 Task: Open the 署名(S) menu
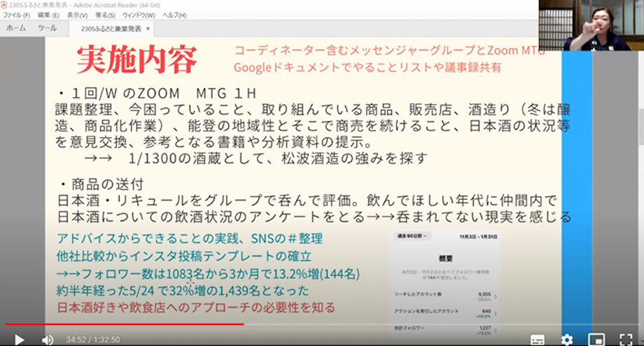coord(105,15)
